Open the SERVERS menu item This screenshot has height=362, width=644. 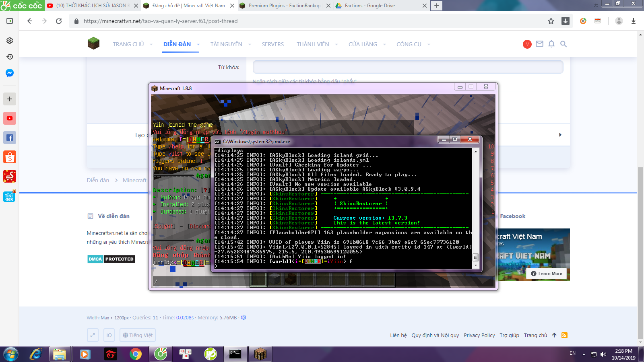click(x=272, y=44)
